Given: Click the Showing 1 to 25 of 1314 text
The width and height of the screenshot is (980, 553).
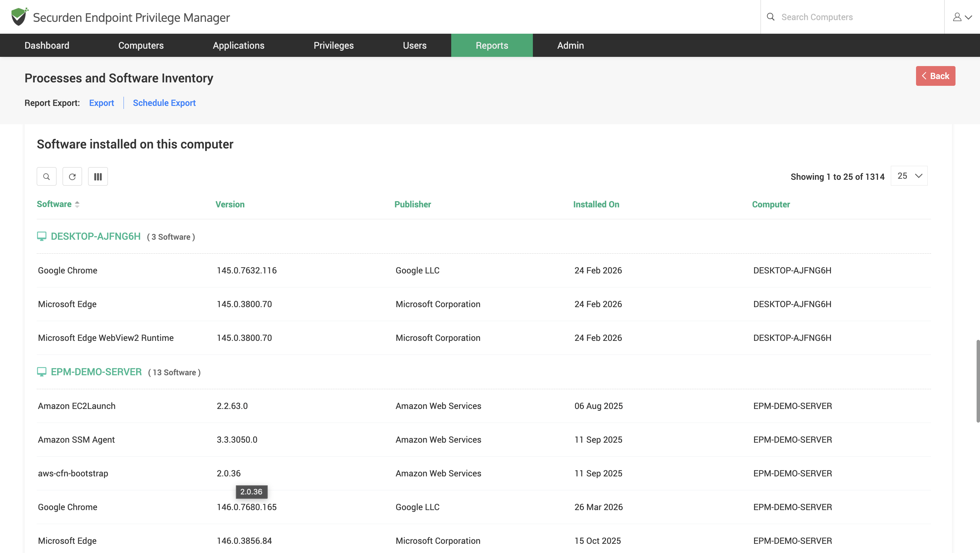Looking at the screenshot, I should (837, 177).
